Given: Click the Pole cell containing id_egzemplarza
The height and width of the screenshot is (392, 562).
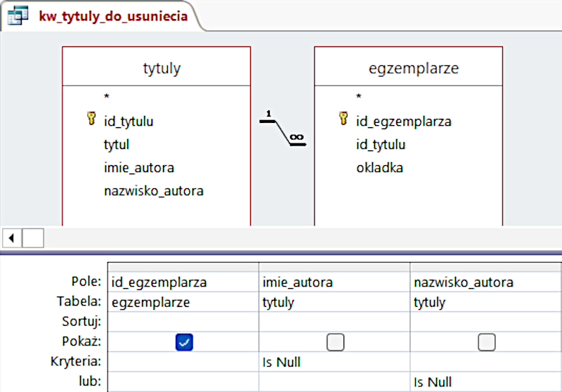Looking at the screenshot, I should click(x=183, y=282).
